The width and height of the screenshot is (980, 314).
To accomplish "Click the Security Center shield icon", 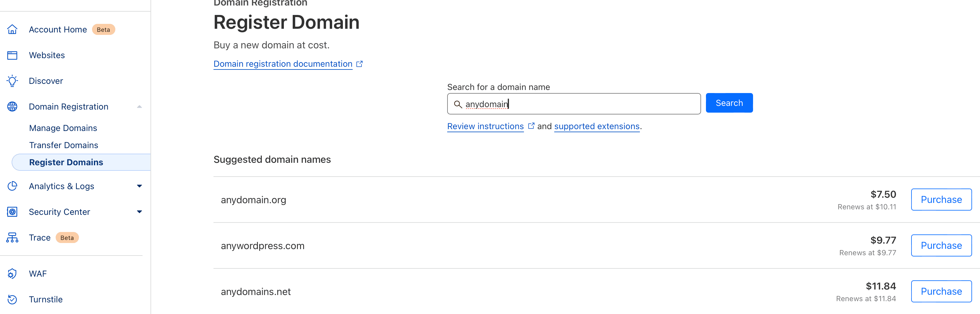I will [x=12, y=211].
